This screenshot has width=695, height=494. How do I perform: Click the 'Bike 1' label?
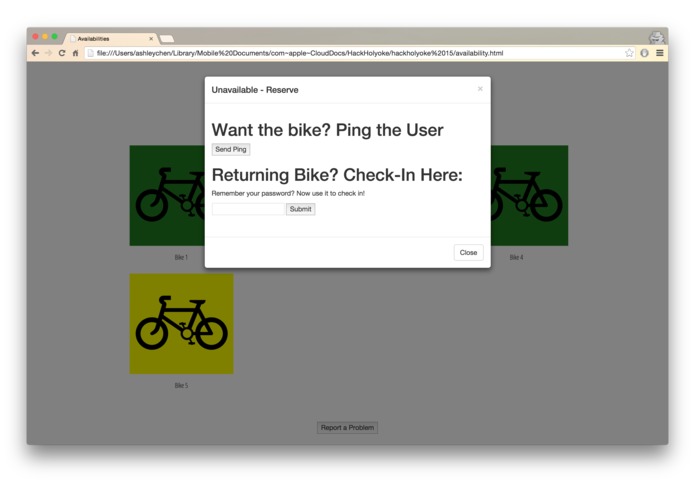point(181,257)
